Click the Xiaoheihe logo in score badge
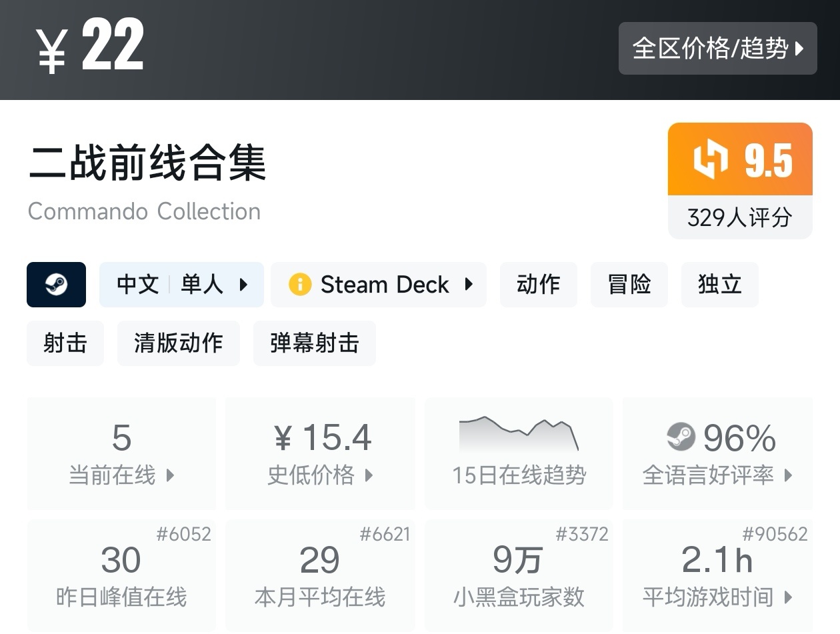Screen dimensions: 840x634 tap(711, 160)
